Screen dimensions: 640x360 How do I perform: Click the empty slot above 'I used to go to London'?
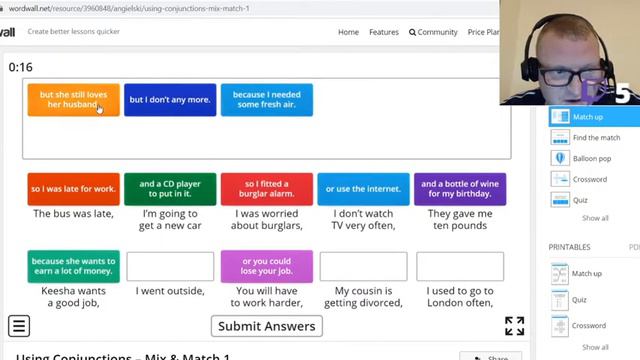460,267
